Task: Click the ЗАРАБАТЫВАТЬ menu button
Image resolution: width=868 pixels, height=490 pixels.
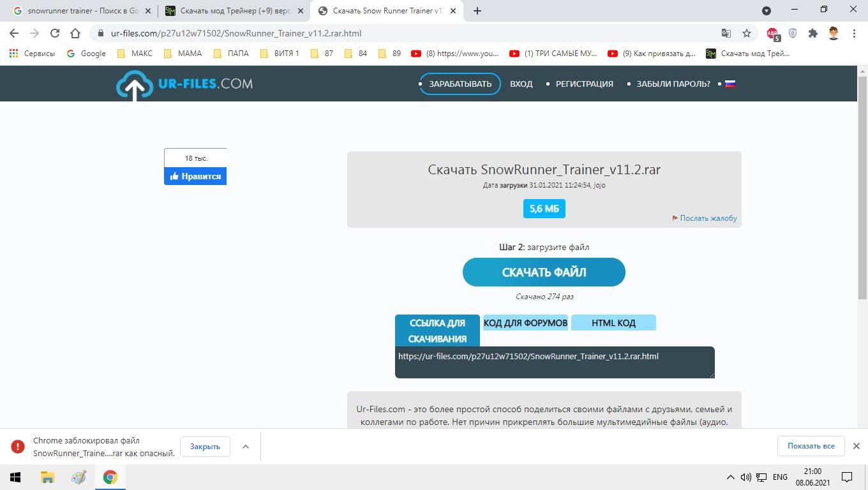Action: [460, 84]
